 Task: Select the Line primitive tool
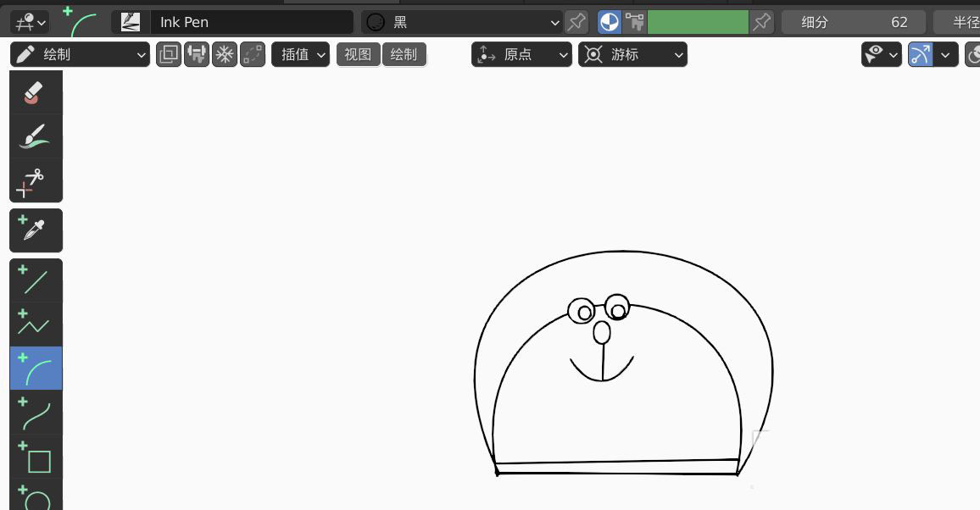pyautogui.click(x=36, y=280)
